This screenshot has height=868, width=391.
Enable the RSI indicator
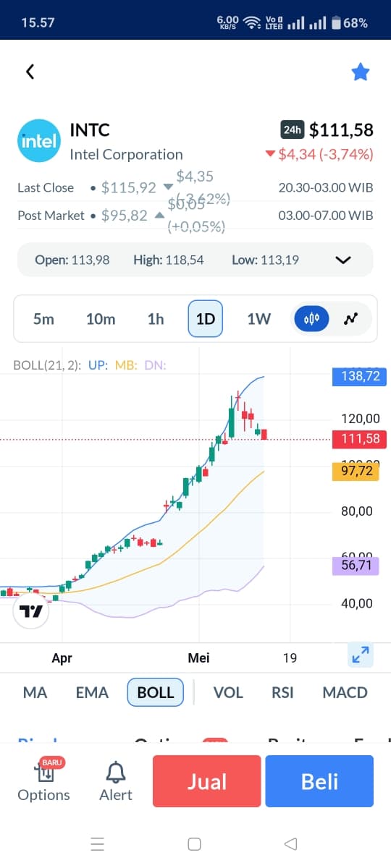[x=282, y=692]
